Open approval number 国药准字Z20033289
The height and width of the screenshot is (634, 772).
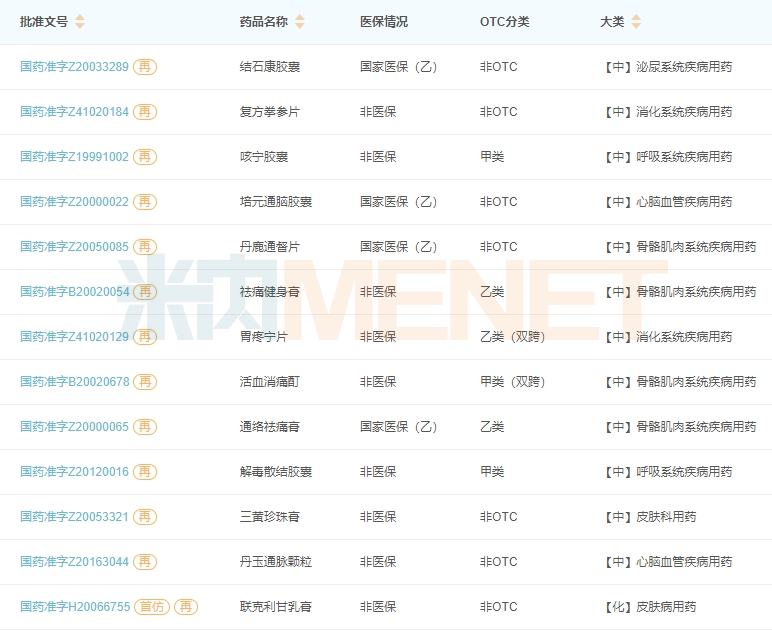74,66
